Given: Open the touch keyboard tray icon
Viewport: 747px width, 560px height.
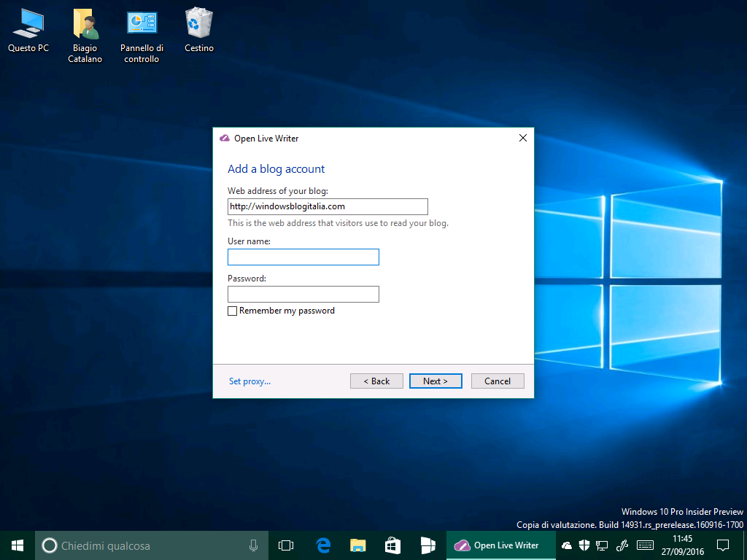Looking at the screenshot, I should [x=645, y=545].
